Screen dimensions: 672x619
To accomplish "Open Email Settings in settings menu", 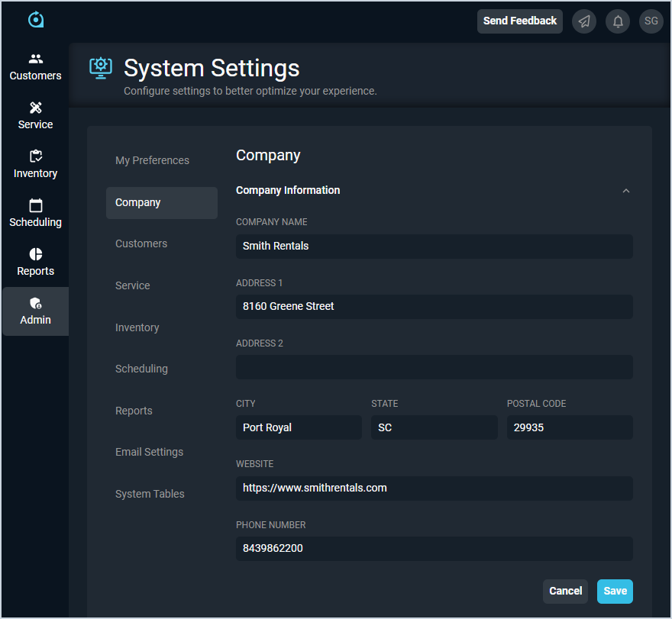I will (149, 452).
